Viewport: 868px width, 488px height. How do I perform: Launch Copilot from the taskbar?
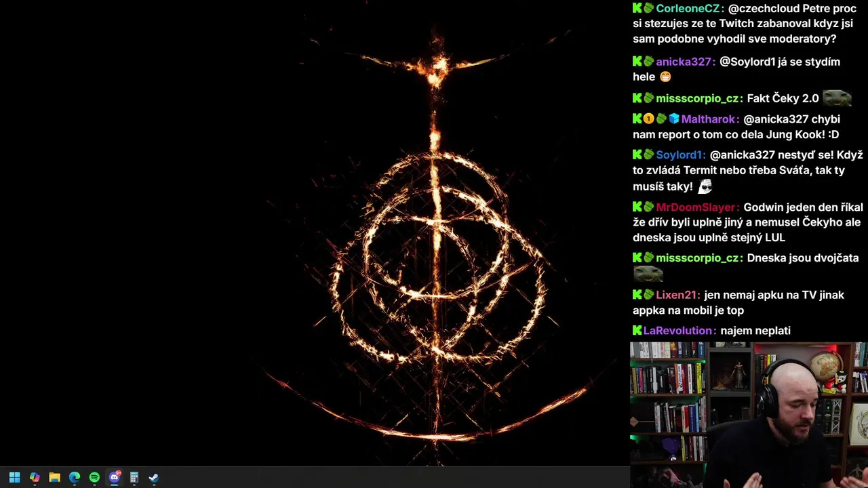35,477
